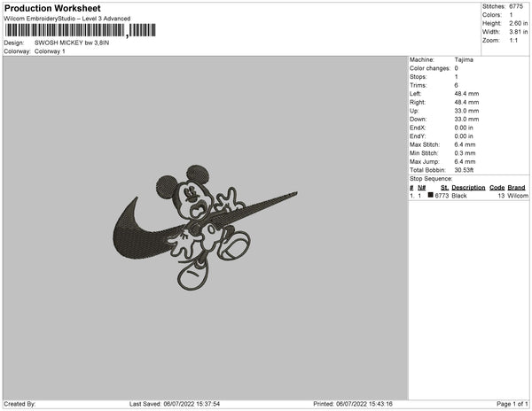Click the Mickey swoosh embroidery design preview
This screenshot has height=411, width=532.
[205, 228]
